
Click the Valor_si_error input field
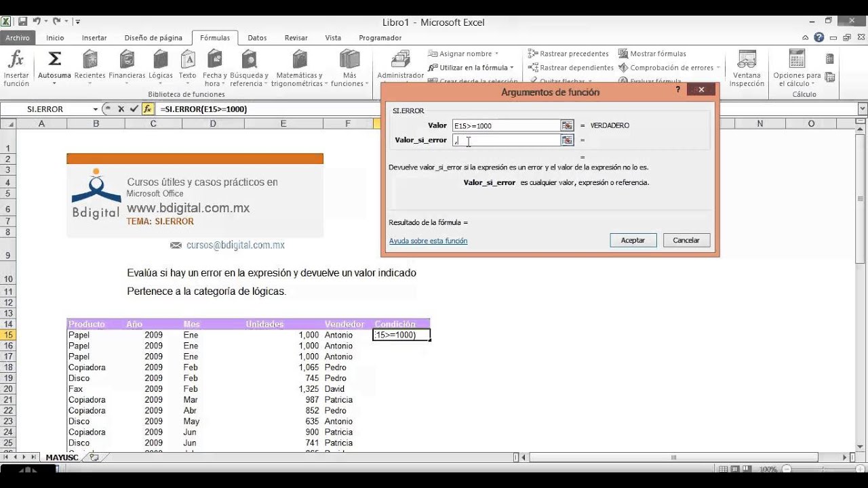[506, 140]
